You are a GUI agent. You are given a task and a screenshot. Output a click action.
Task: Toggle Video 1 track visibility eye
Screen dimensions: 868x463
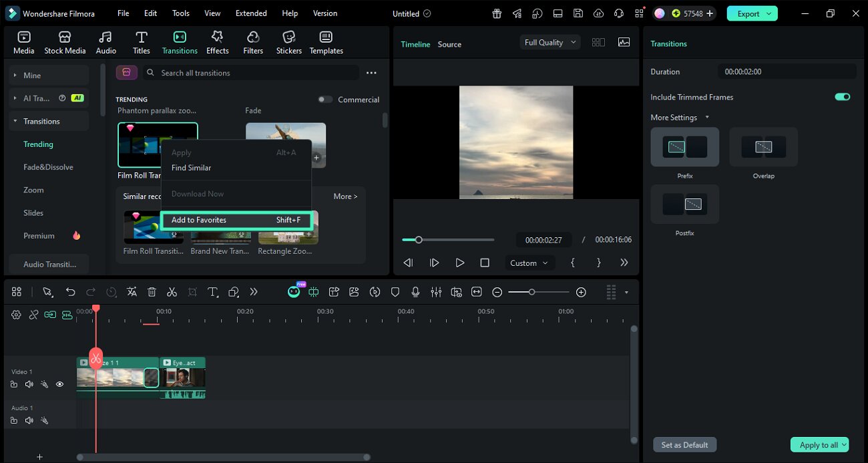pyautogui.click(x=59, y=384)
